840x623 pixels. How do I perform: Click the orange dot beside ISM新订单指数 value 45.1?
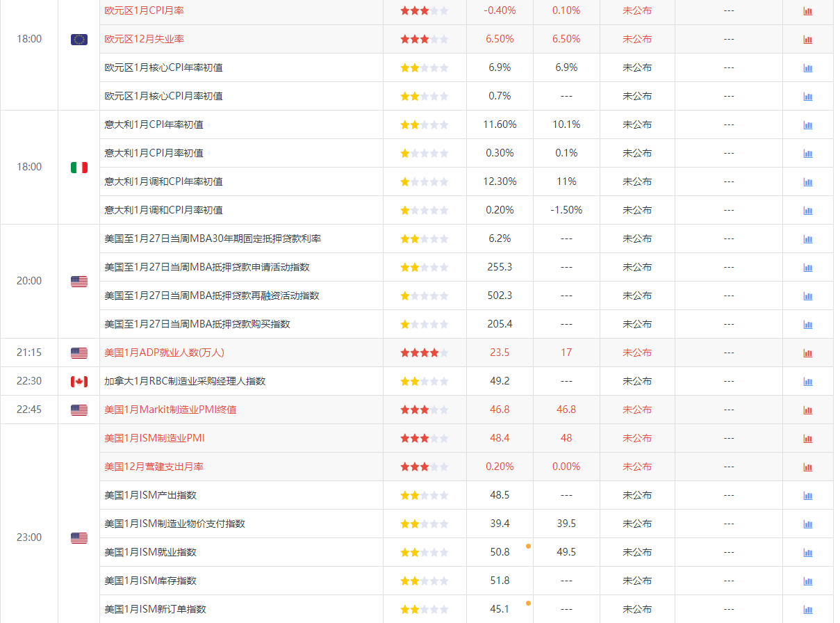pos(529,603)
